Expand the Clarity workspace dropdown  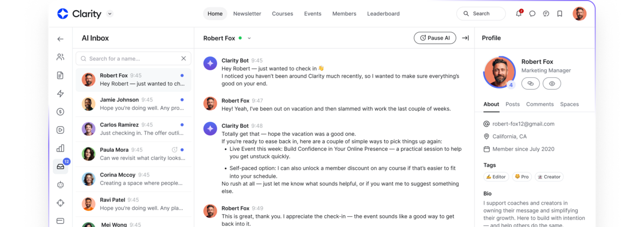pyautogui.click(x=110, y=14)
